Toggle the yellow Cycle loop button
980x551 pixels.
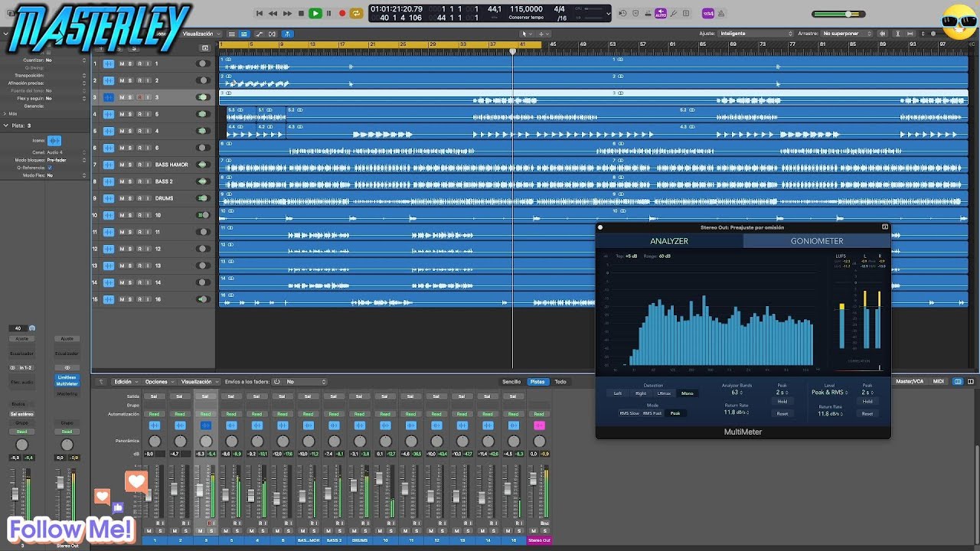(356, 13)
